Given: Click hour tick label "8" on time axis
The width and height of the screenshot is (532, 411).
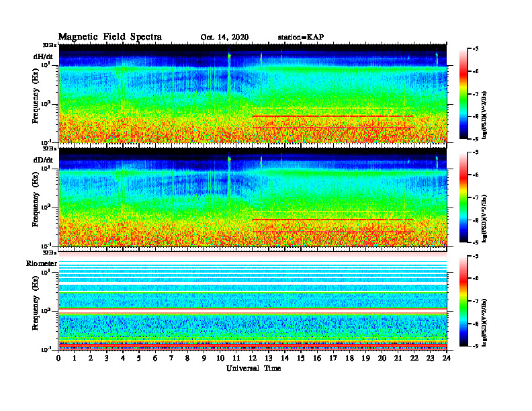Looking at the screenshot, I should [187, 359].
